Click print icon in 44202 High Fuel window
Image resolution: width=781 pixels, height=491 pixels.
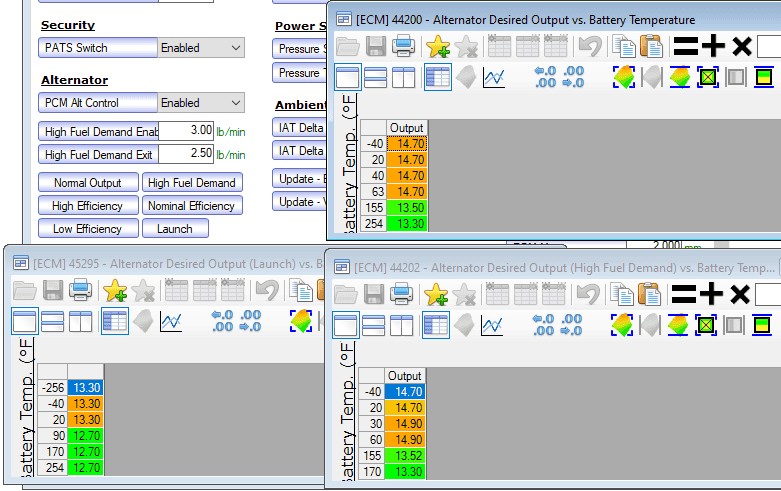(x=401, y=294)
